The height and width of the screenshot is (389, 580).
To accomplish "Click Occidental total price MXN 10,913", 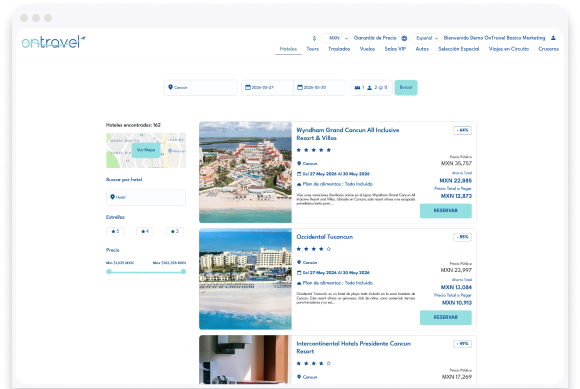I will pos(457,302).
